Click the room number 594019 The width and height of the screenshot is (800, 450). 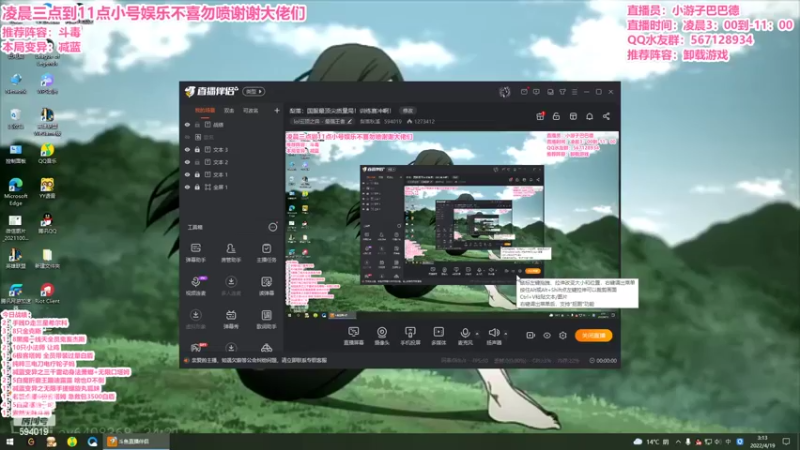pos(393,121)
